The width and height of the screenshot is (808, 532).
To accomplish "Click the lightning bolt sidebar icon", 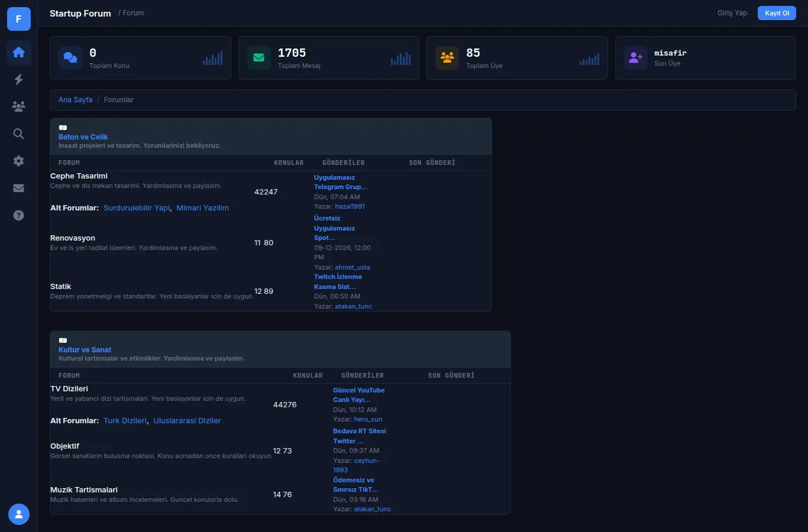I will tap(18, 79).
